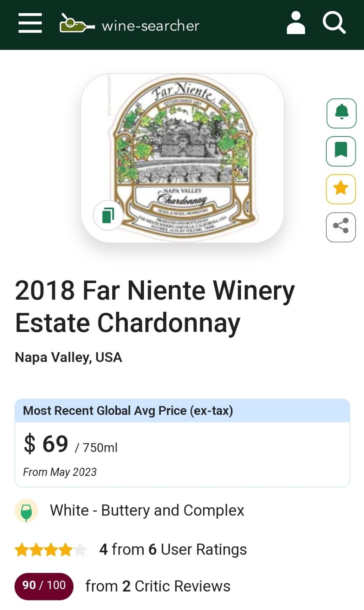Open White - Buttery and Complex style
The height and width of the screenshot is (610, 364).
click(147, 510)
